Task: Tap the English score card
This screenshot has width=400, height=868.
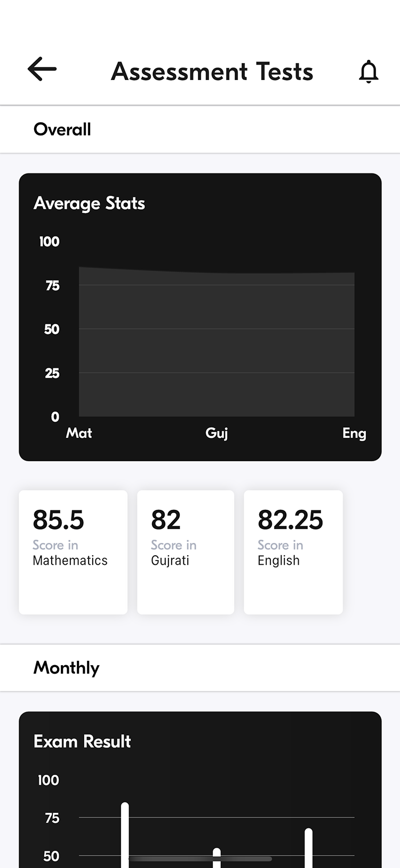Action: [x=293, y=551]
